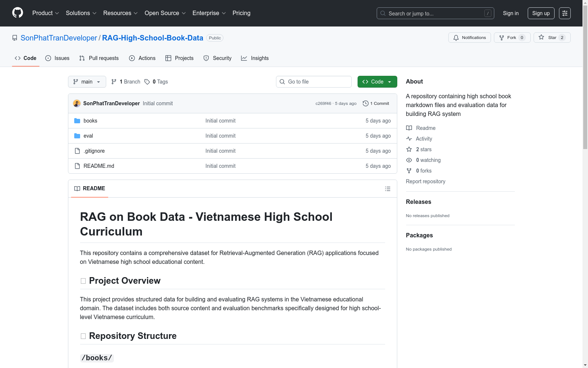
Task: Open Initial commit message for README.md row
Action: (220, 166)
